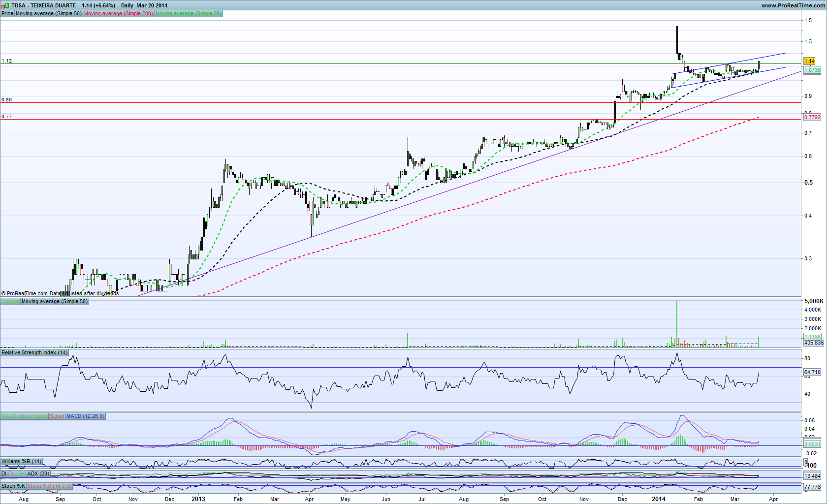Click the 2013 year label on time axis
827x504 pixels.
[198, 499]
